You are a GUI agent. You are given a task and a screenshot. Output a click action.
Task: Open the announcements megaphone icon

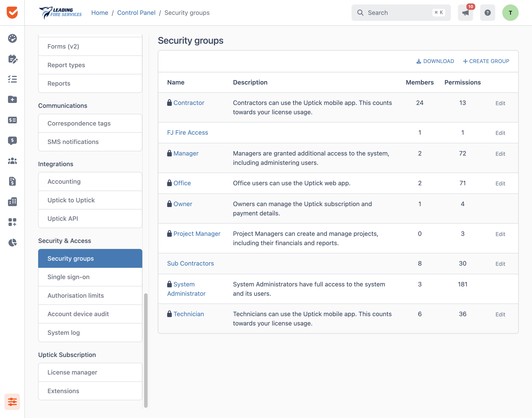465,13
